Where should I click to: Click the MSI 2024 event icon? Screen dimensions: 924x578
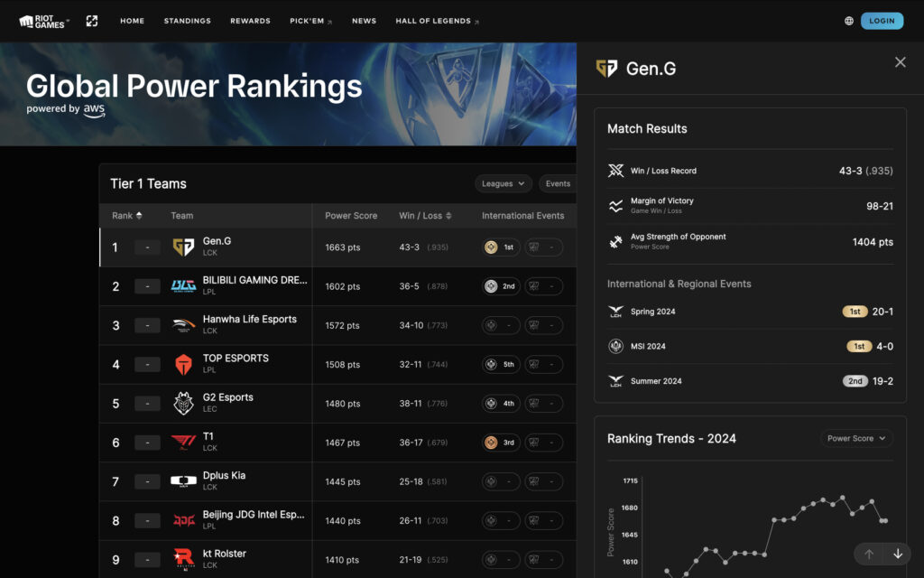615,346
